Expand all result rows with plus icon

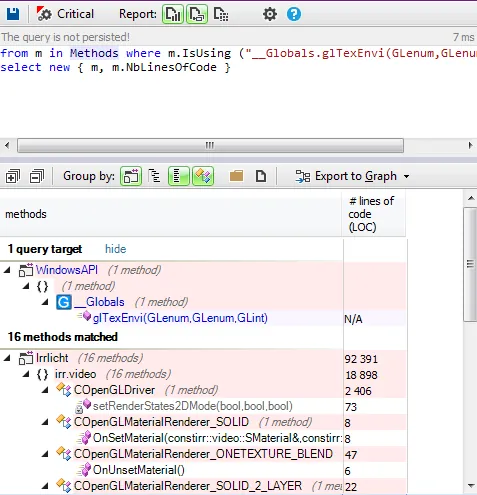click(13, 176)
